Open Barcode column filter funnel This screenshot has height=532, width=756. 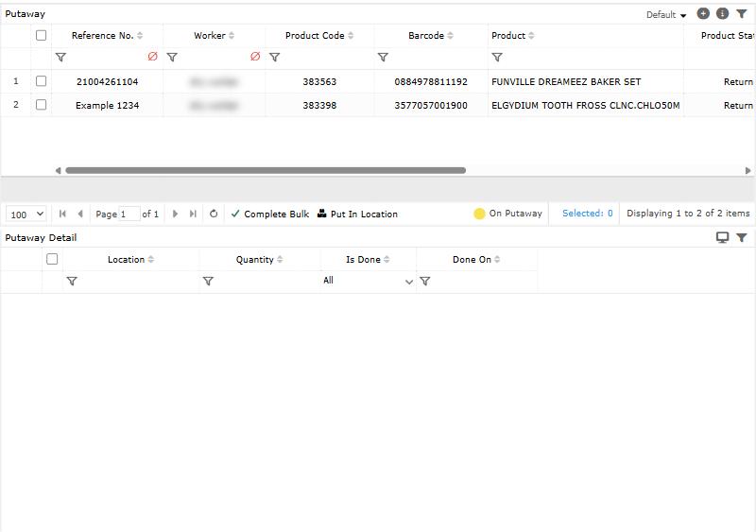[383, 58]
